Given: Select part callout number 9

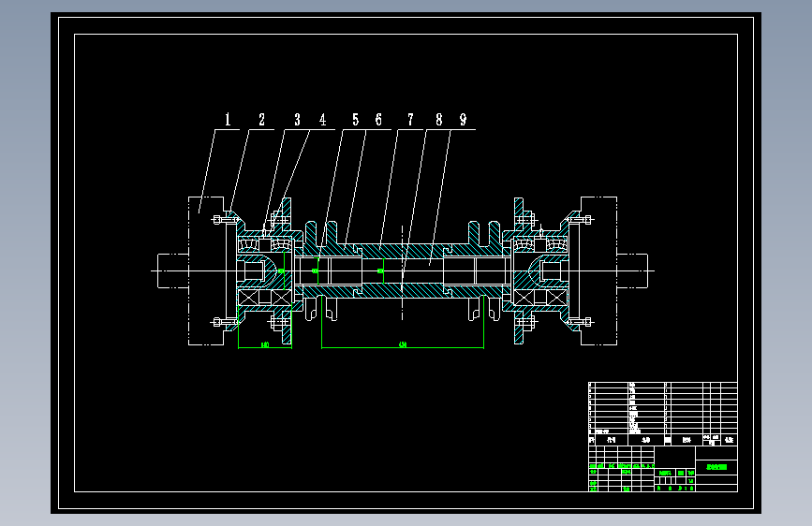Looking at the screenshot, I should [x=463, y=120].
